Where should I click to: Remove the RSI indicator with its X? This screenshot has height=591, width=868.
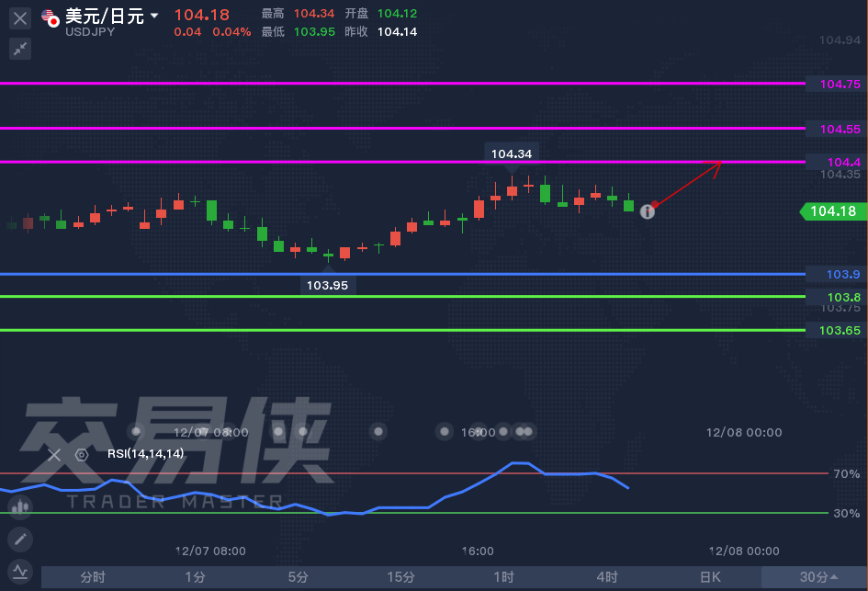[54, 455]
